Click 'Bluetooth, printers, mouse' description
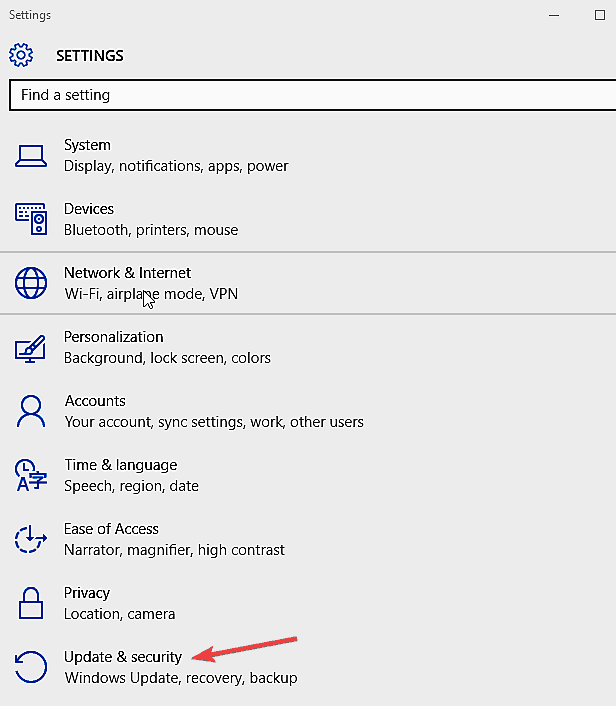Screen dimensions: 616x706 tap(151, 230)
